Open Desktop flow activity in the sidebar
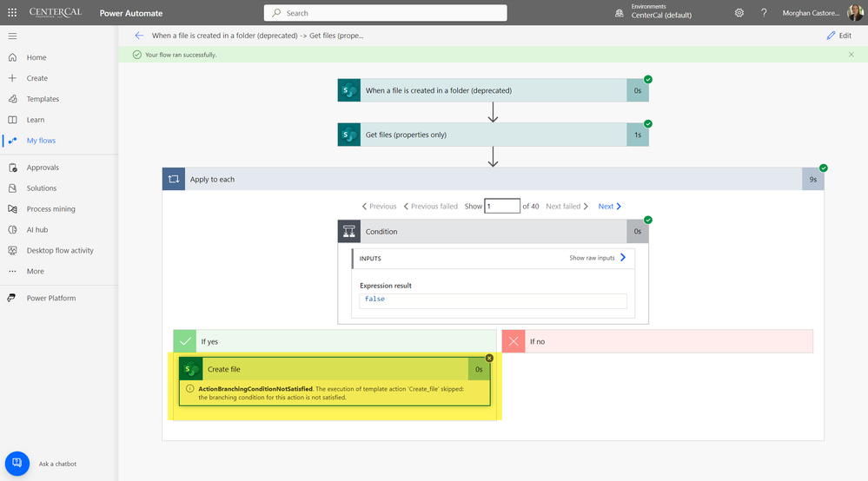The image size is (868, 481). coord(59,250)
